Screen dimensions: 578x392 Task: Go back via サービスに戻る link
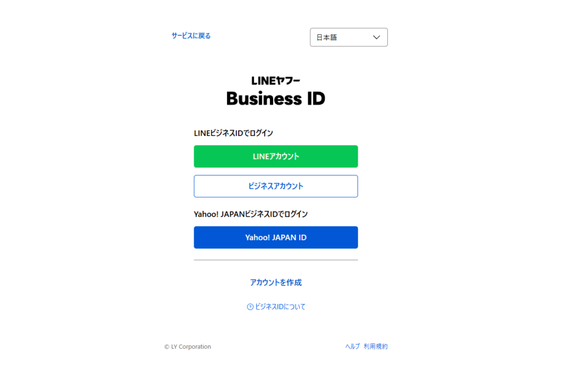pos(191,36)
